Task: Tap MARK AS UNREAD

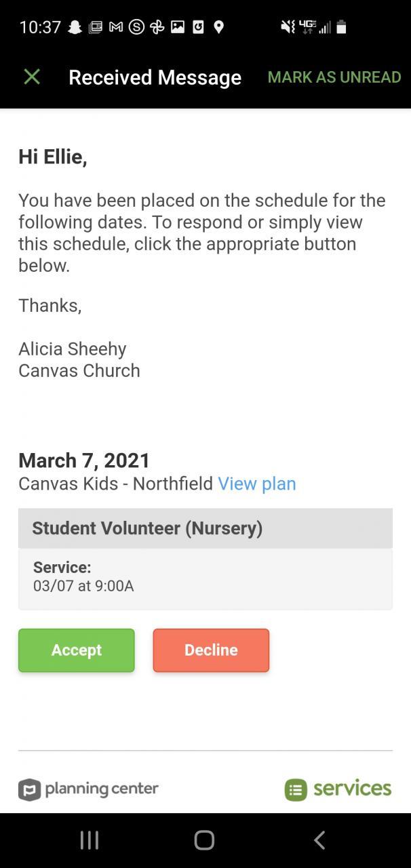Action: click(334, 77)
